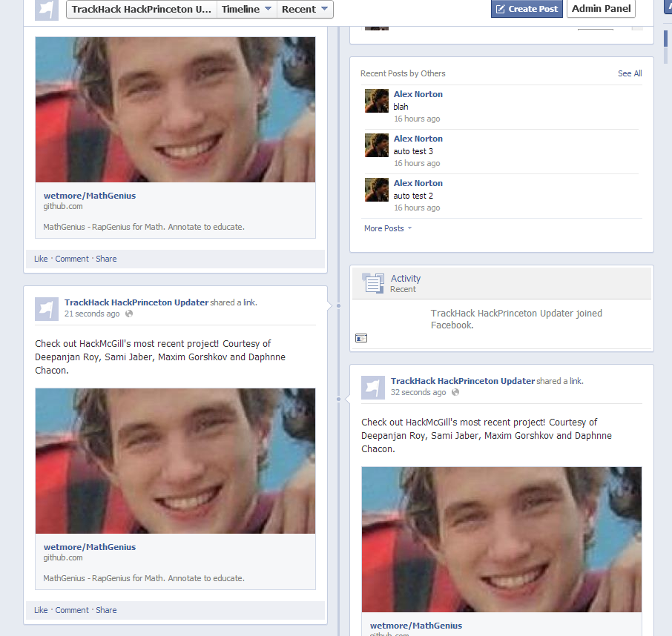Open the Recent dropdown
The image size is (672, 636).
305,10
